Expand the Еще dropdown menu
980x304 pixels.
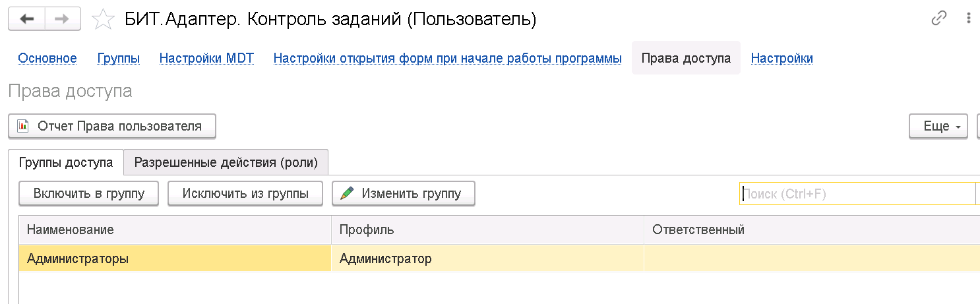tap(938, 126)
